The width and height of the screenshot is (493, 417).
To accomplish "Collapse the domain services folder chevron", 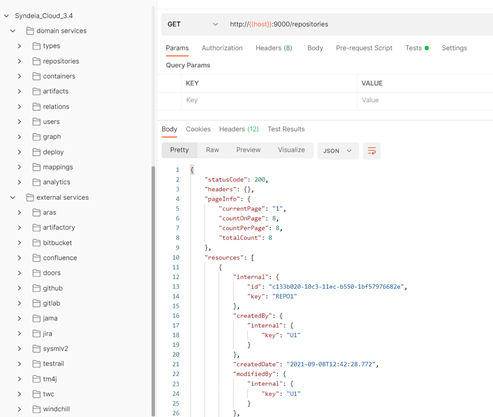I will pos(13,31).
